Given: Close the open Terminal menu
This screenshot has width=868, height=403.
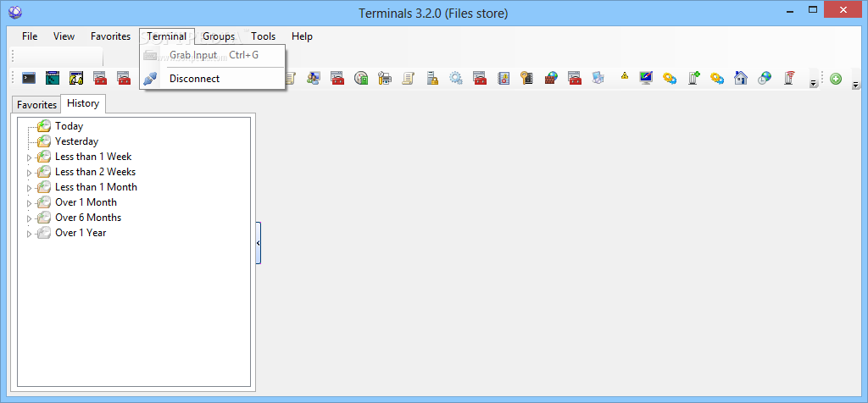Looking at the screenshot, I should 167,36.
